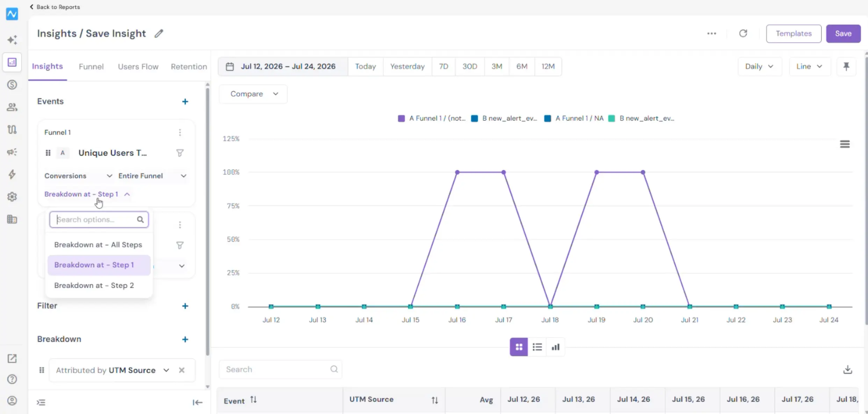Open users icon in sidebar
The image size is (868, 414).
[x=12, y=107]
